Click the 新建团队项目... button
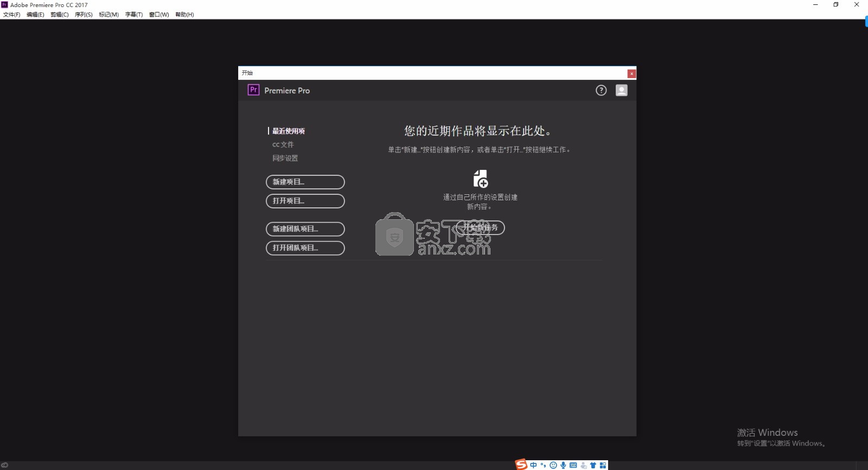 click(x=305, y=229)
